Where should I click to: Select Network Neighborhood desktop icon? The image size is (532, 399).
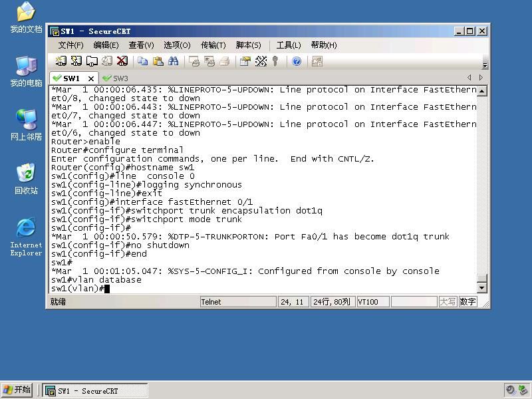[26, 125]
